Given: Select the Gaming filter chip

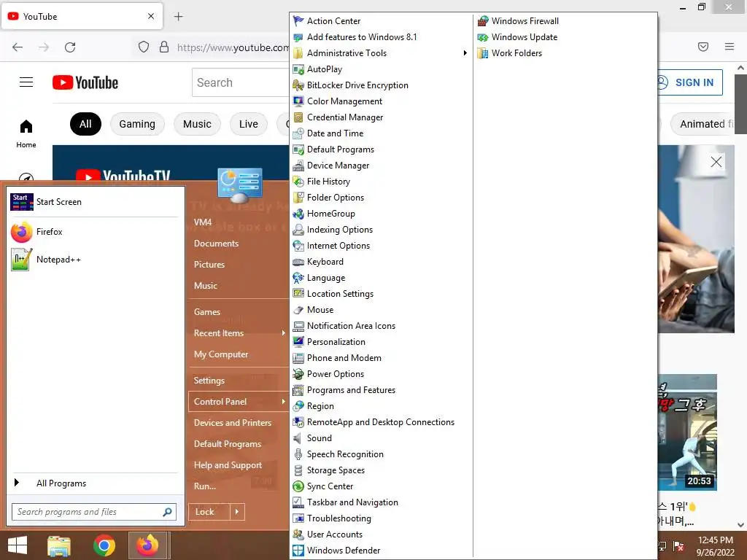Looking at the screenshot, I should coord(137,124).
